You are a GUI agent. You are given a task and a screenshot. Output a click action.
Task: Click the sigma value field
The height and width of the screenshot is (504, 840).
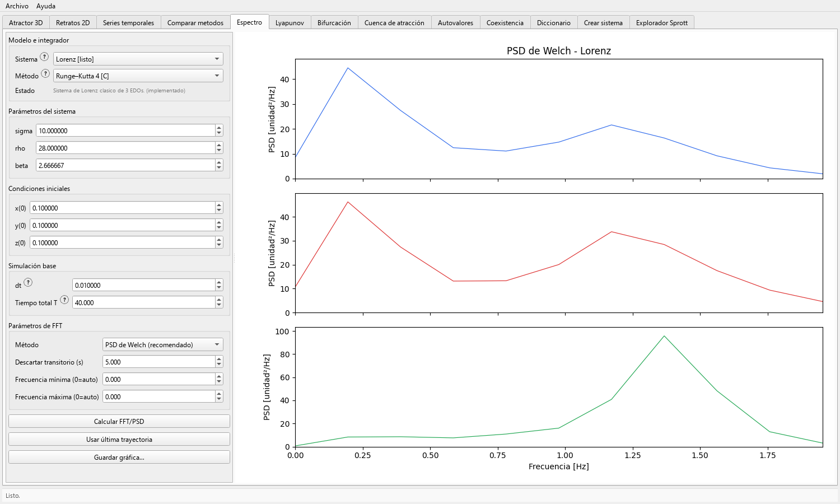(x=125, y=130)
